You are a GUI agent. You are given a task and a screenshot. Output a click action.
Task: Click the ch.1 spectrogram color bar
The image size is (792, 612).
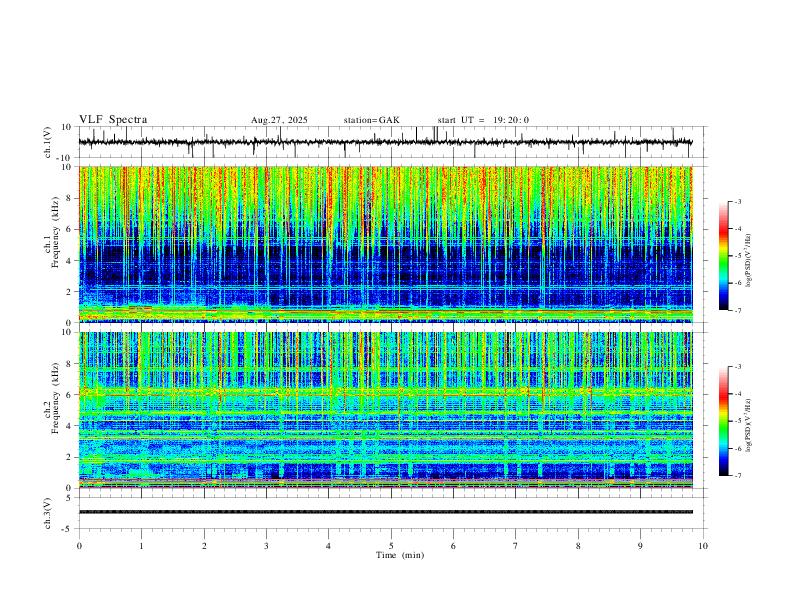pos(724,256)
